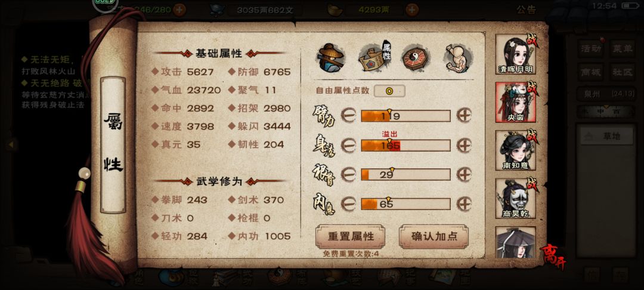Image resolution: width=644 pixels, height=290 pixels.
Task: Select masked character 商昊乾
Action: [x=516, y=198]
